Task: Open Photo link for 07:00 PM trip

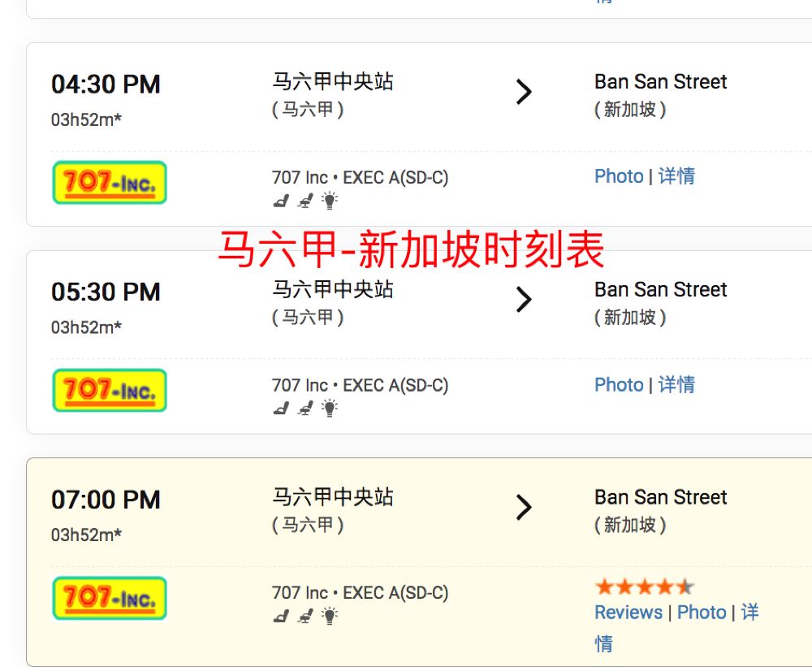Action: coord(702,613)
